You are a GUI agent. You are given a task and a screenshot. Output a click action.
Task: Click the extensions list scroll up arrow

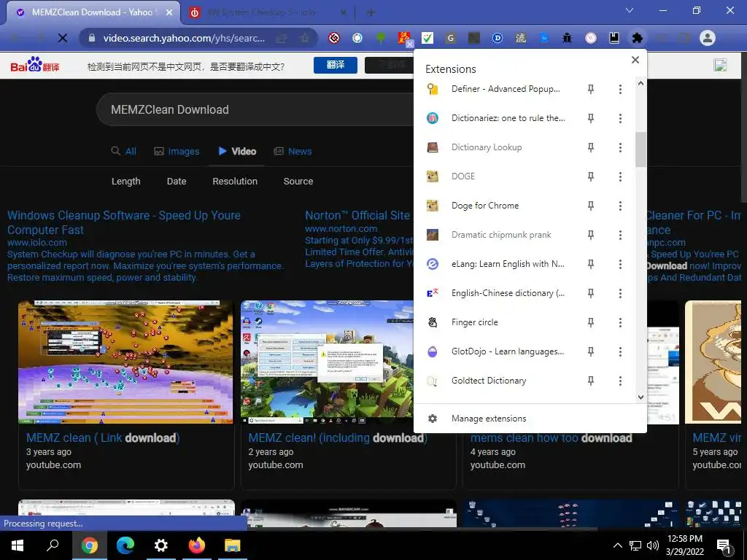640,83
